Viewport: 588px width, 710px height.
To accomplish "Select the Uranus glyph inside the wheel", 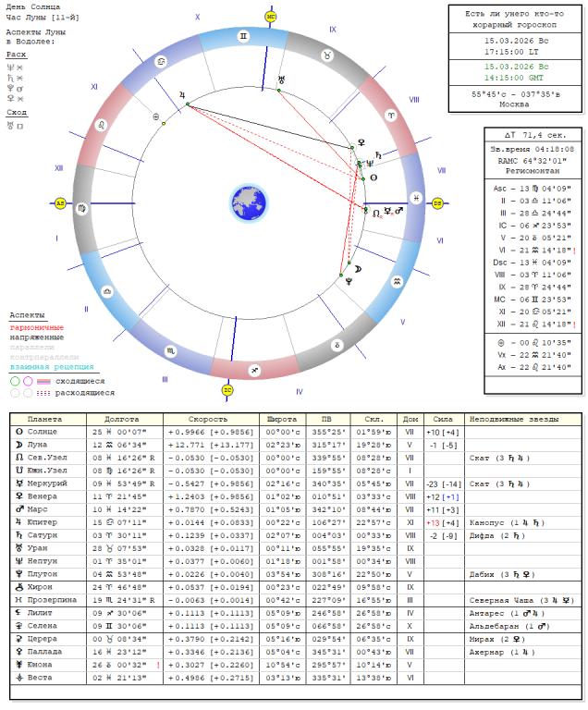I will 282,80.
